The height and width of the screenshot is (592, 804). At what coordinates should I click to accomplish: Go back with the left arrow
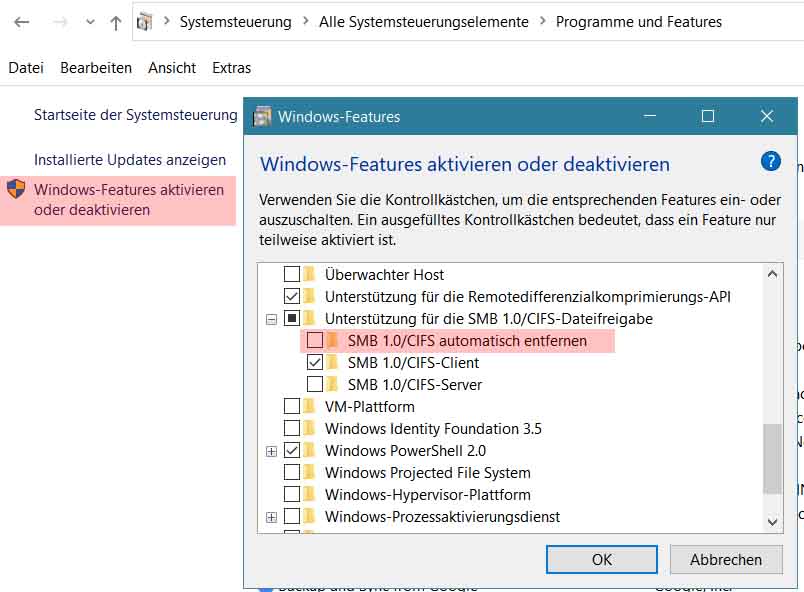pyautogui.click(x=22, y=22)
